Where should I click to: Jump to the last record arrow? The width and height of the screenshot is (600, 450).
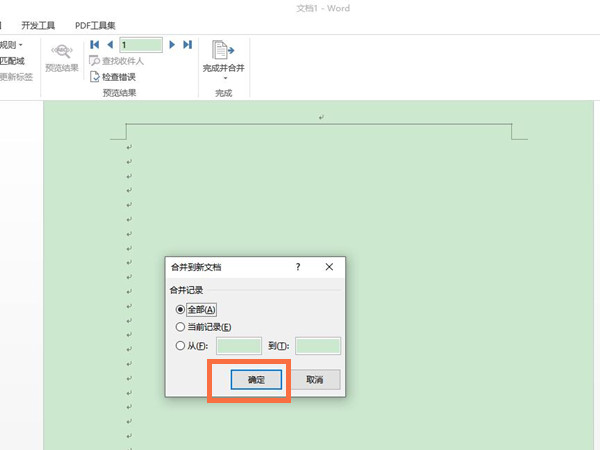click(x=187, y=45)
